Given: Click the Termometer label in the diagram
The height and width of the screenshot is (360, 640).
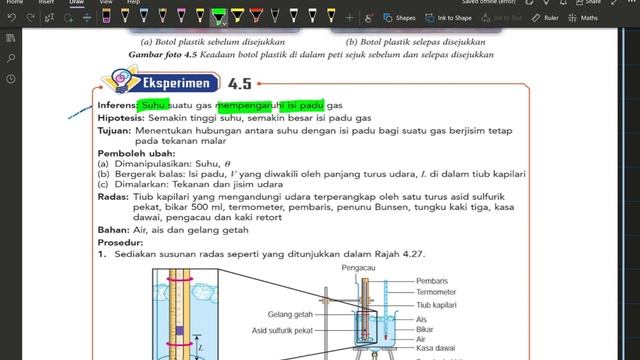Looking at the screenshot, I should click(x=436, y=292).
